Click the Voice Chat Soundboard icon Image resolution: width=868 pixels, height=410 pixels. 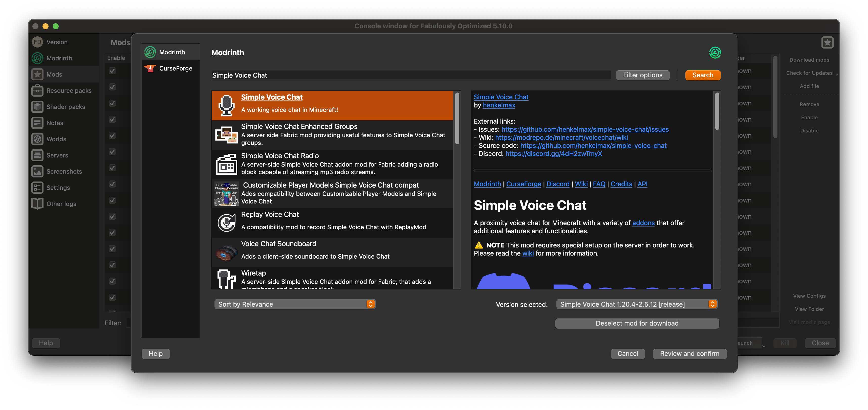click(x=226, y=252)
